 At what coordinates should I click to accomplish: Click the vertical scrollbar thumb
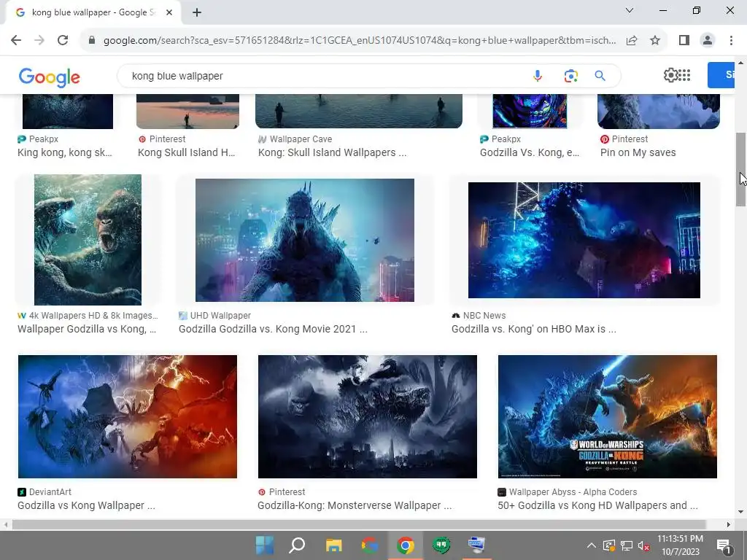[x=740, y=169]
